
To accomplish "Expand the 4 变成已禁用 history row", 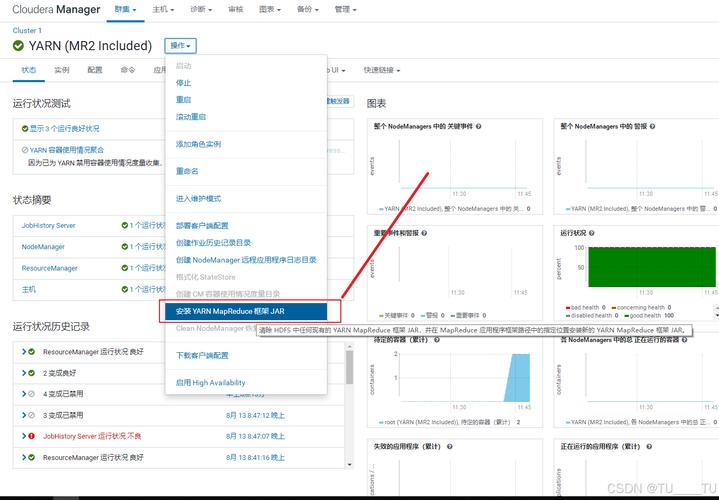I will (24, 394).
